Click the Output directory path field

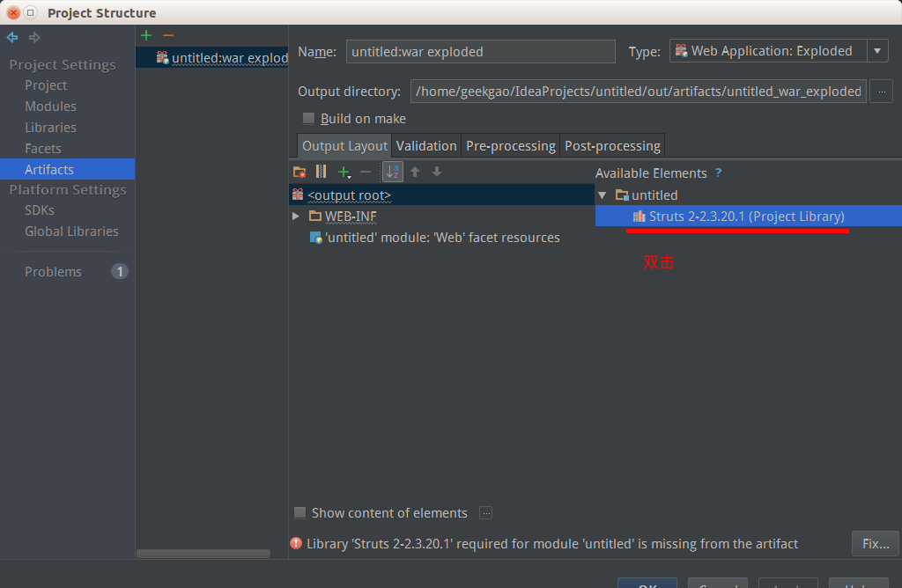coord(638,92)
